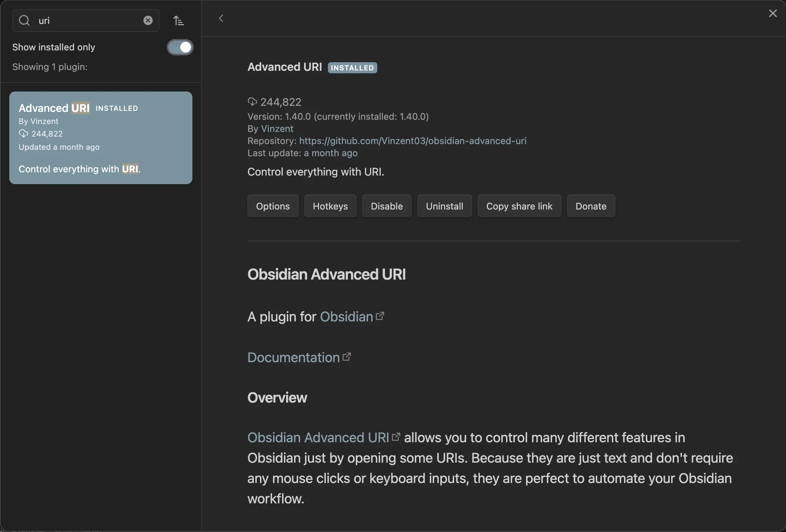This screenshot has height=532, width=786.
Task: Toggle Show installed only switch
Action: [x=180, y=47]
